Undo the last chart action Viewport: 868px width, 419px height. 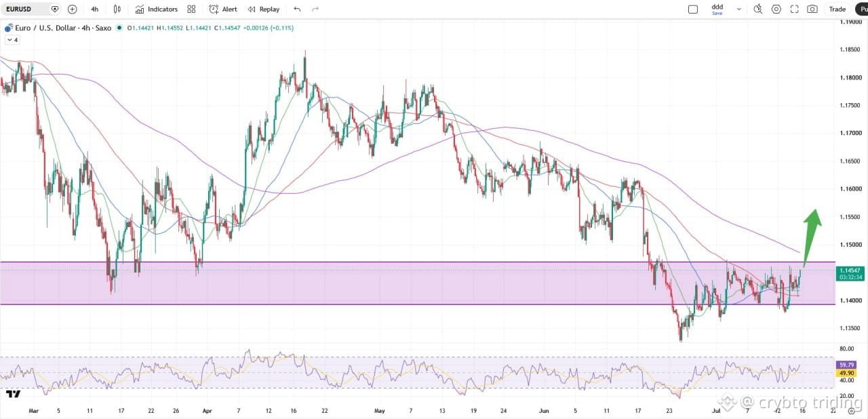[297, 9]
